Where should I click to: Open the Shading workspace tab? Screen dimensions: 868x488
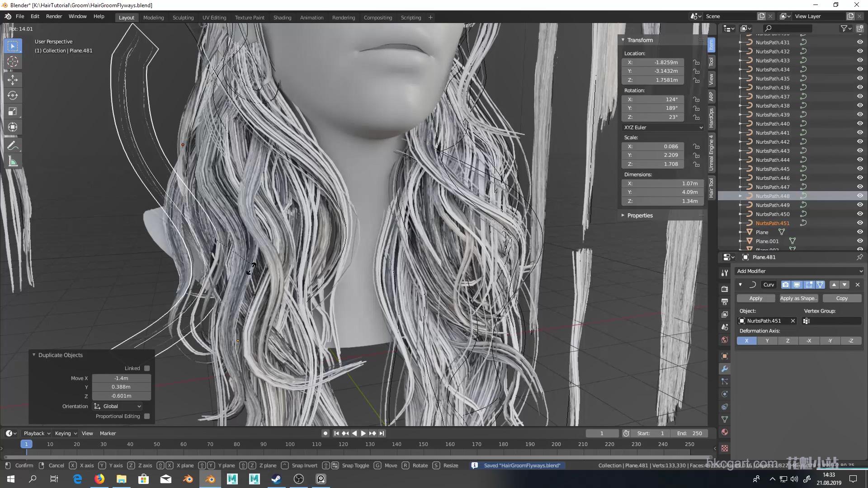coord(282,17)
